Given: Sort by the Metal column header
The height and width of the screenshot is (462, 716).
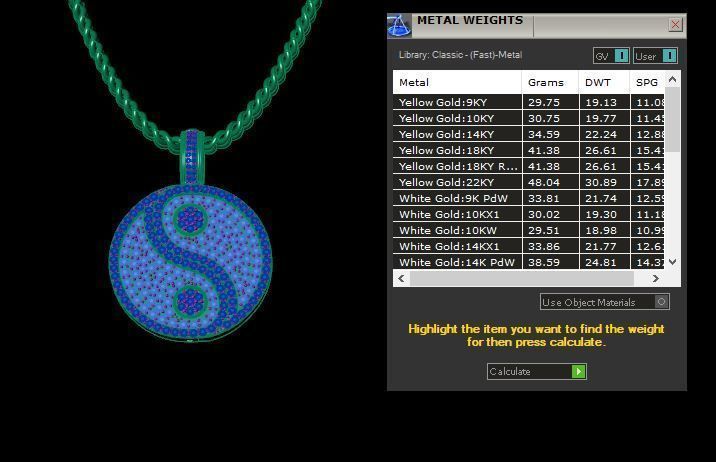Looking at the screenshot, I should tap(457, 83).
